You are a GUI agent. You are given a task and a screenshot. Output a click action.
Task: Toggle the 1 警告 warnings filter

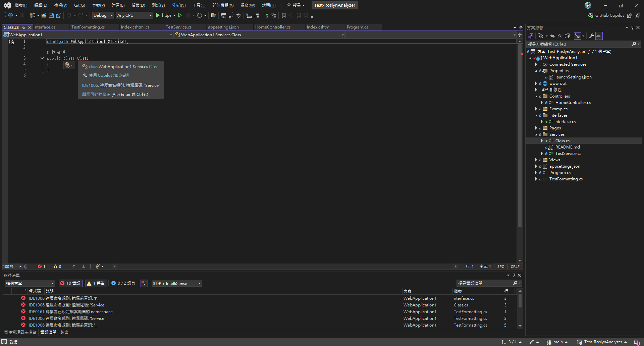96,283
